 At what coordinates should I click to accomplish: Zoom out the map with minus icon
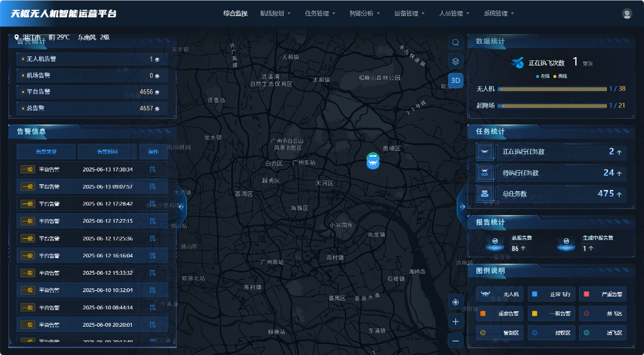455,340
